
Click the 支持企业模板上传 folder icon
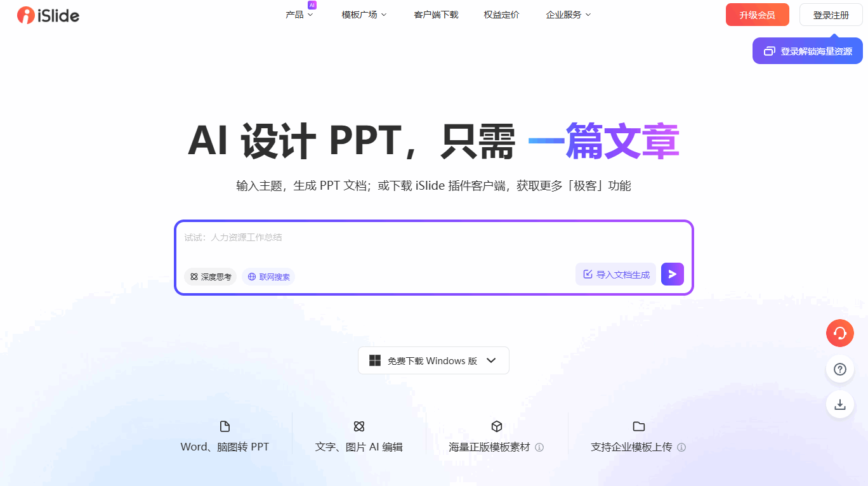pos(638,426)
